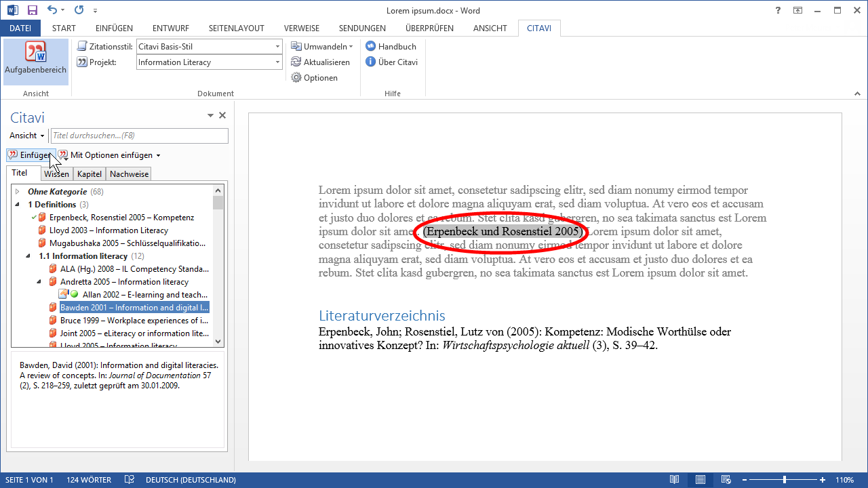Click the zoom slider handle
Viewport: 868px width, 488px height.
coord(785,480)
